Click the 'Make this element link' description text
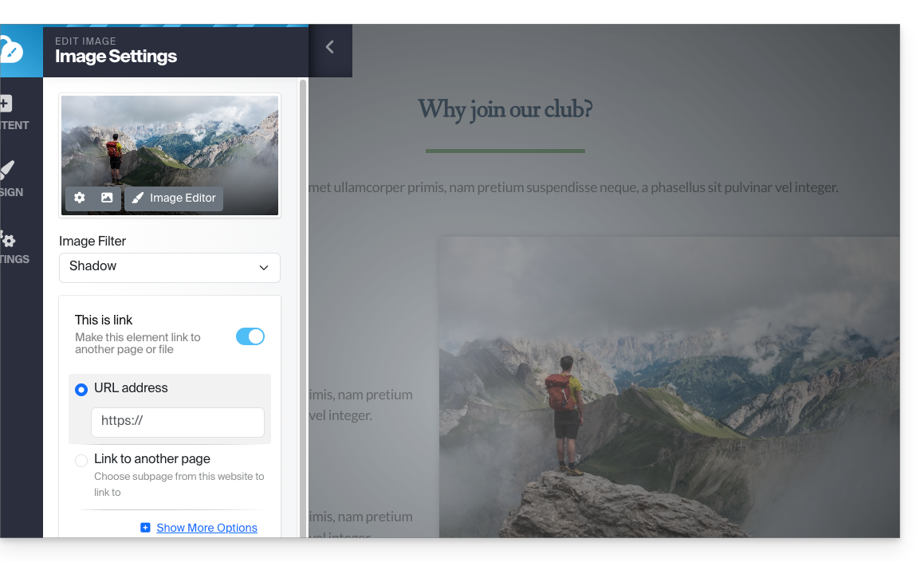 [137, 344]
